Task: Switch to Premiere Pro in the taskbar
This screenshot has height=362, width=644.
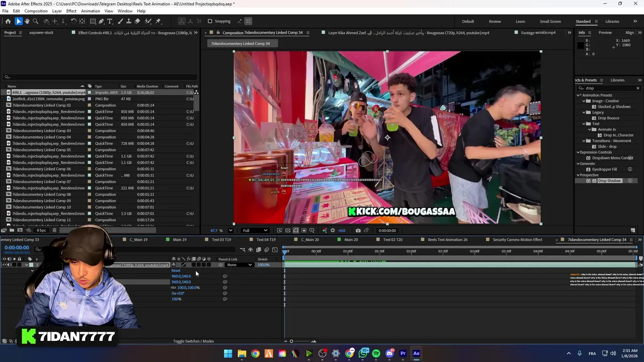Action: [x=403, y=353]
